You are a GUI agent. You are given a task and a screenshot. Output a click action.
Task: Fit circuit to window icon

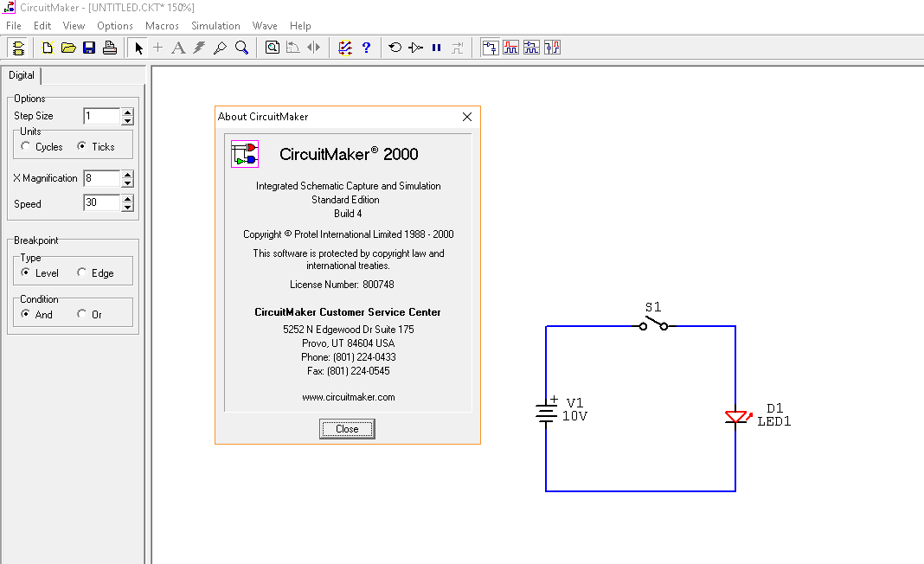tap(273, 48)
